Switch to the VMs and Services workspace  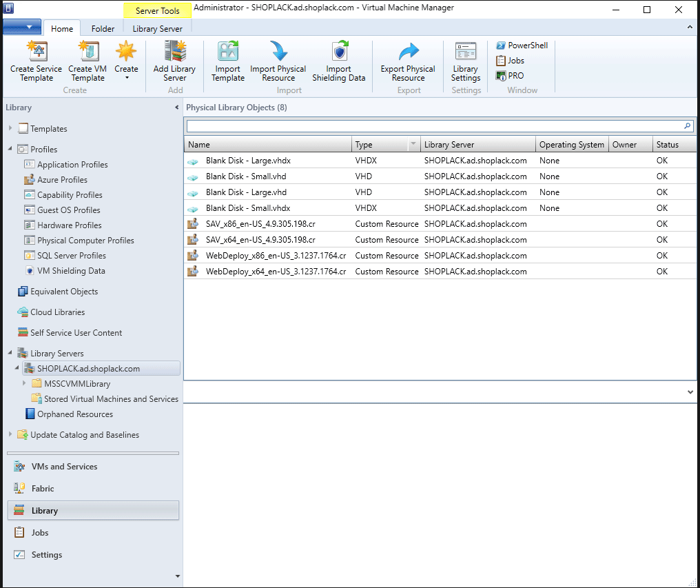pos(93,467)
